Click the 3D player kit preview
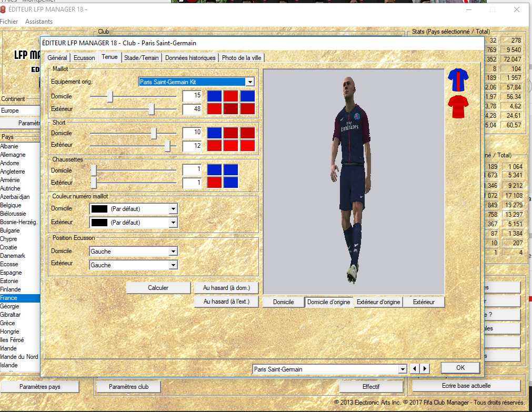Viewport: 532px width, 412px height. click(354, 182)
